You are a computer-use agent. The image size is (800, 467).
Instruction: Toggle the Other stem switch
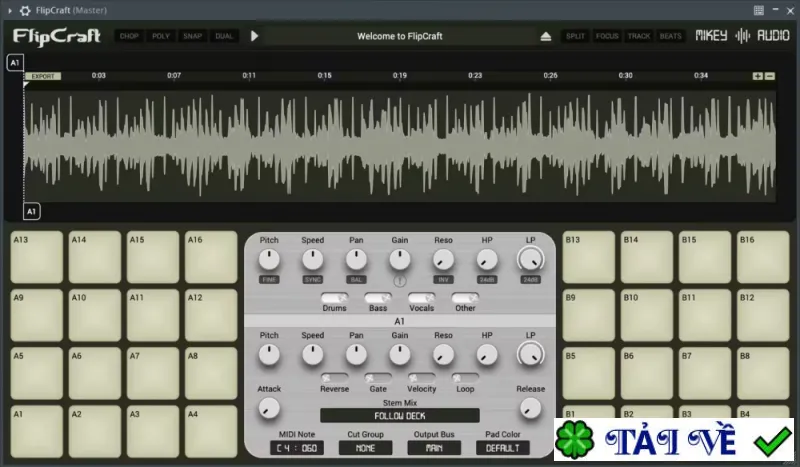[465, 297]
